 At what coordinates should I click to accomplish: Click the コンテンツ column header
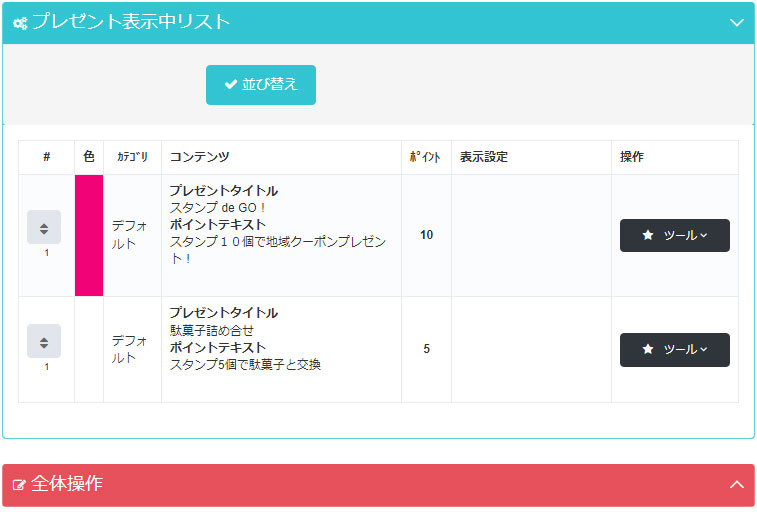click(199, 157)
